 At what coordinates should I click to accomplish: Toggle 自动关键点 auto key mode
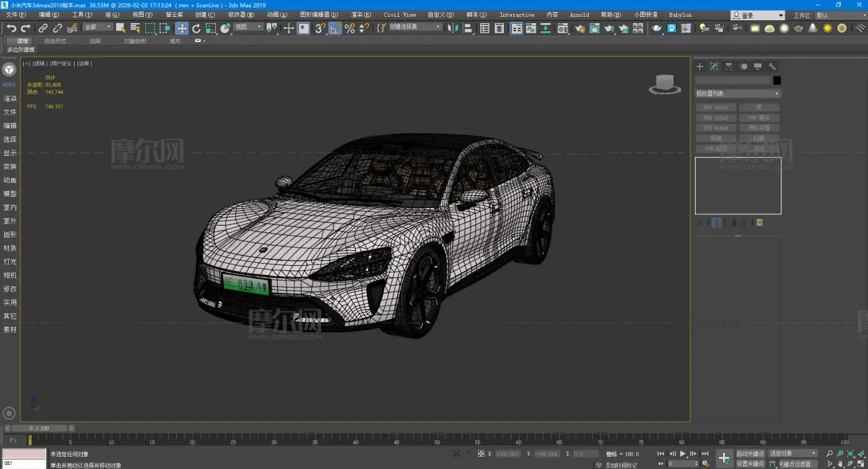(x=750, y=453)
